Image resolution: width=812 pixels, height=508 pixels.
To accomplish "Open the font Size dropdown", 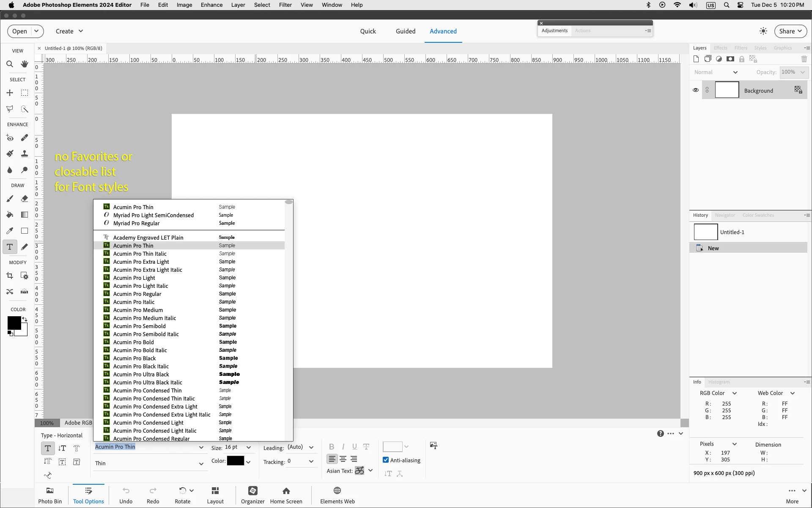I will point(249,447).
